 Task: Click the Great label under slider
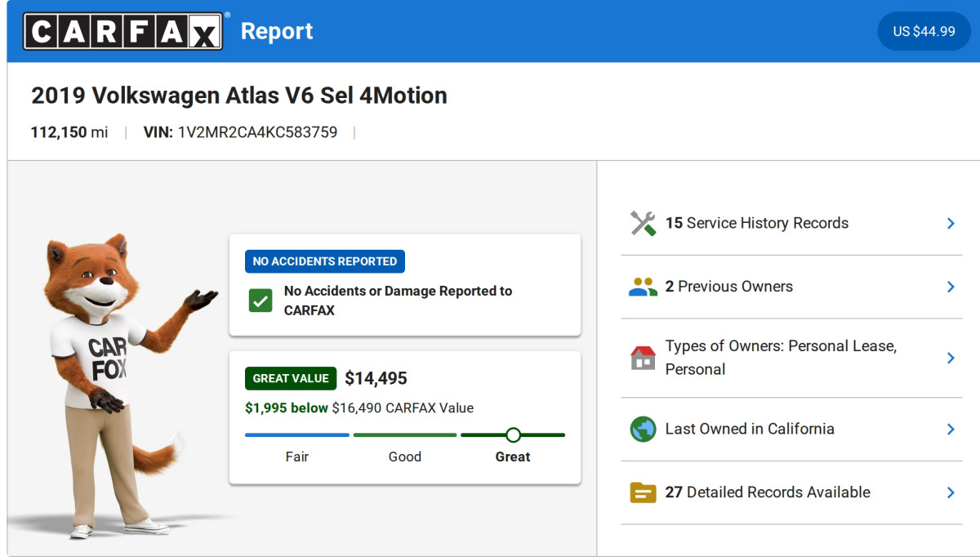tap(513, 457)
